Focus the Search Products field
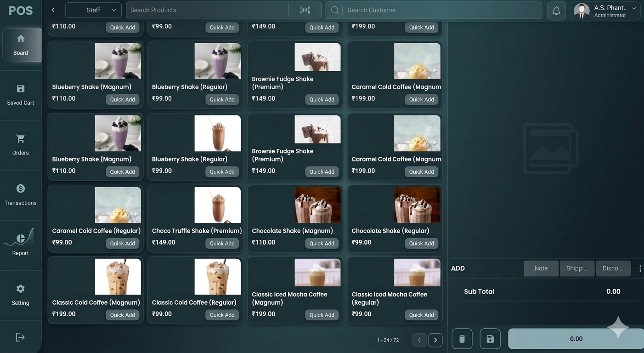The image size is (644, 353). (207, 10)
